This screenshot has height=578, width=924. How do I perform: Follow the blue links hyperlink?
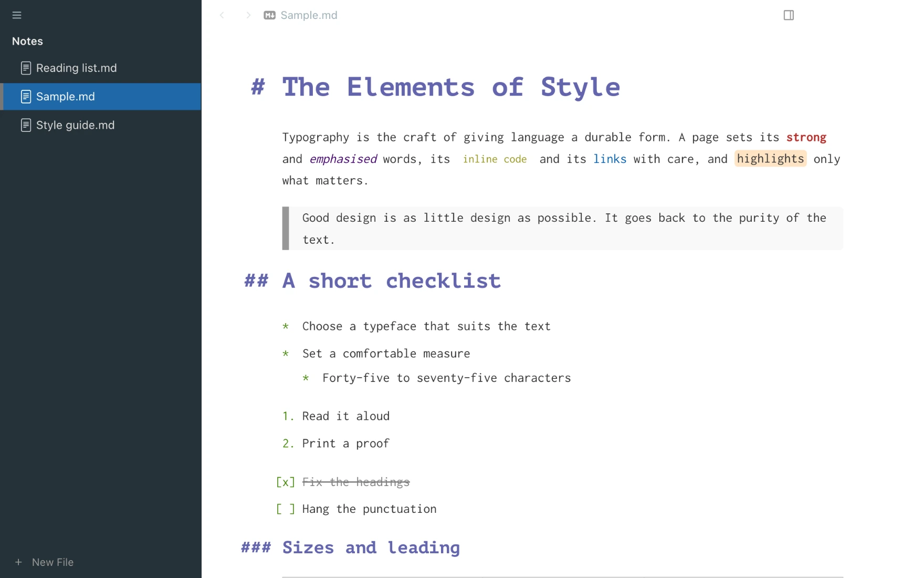610,159
